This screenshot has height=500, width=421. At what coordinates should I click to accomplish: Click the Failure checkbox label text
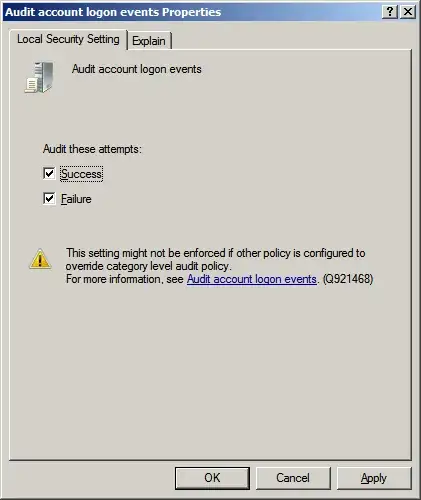pyautogui.click(x=76, y=199)
